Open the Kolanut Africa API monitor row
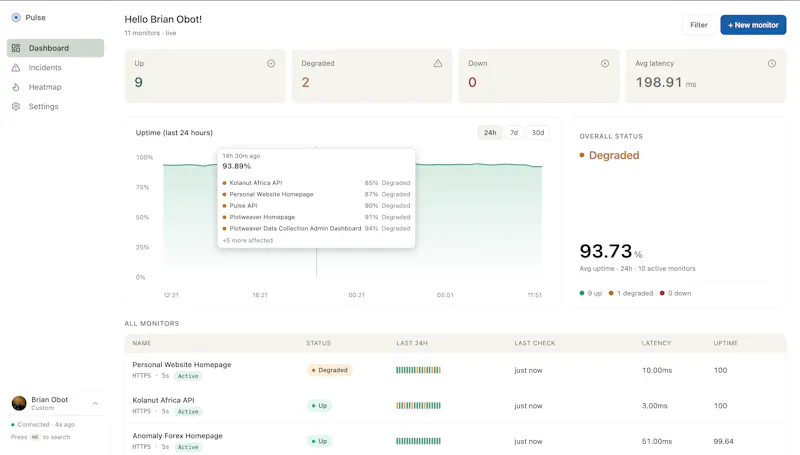 tap(455, 406)
